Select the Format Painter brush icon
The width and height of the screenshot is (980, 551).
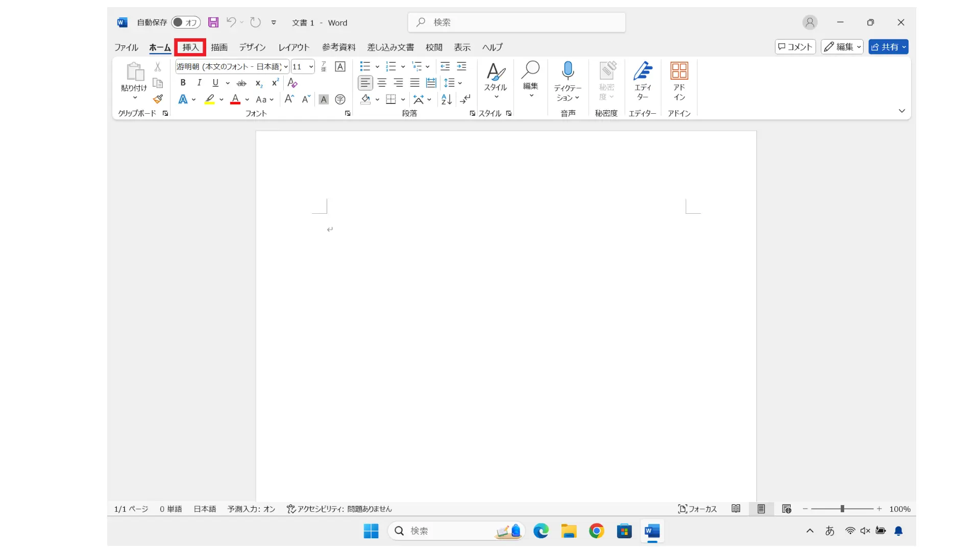[x=158, y=99]
